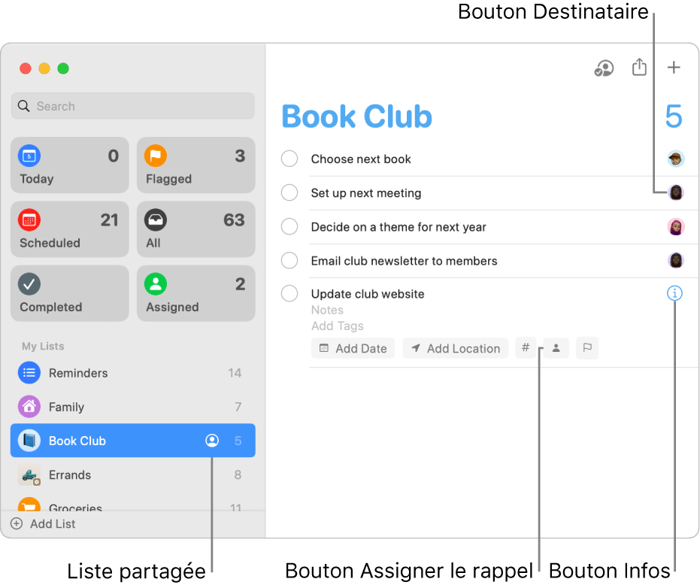Click the hashtag tag button
700x588 pixels.
point(526,348)
